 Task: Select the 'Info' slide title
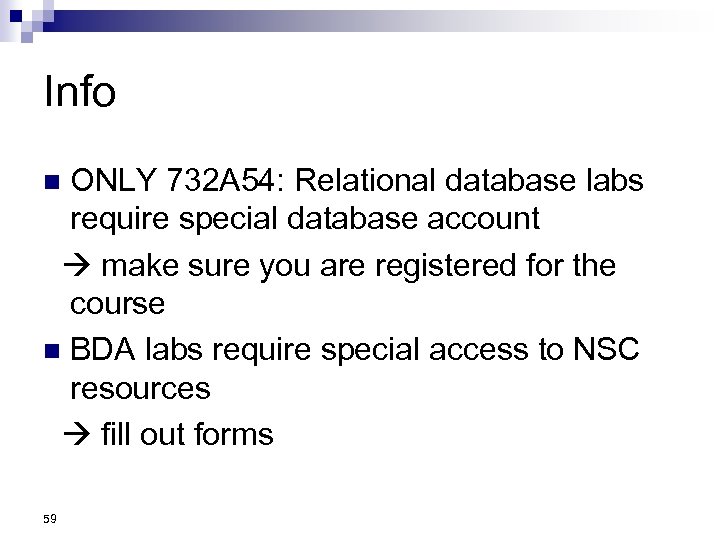click(x=80, y=92)
